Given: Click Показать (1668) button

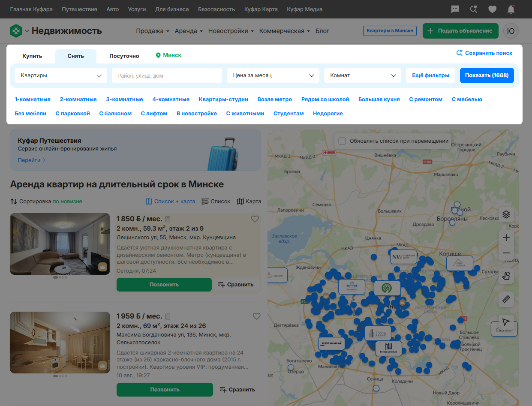Looking at the screenshot, I should pos(487,75).
